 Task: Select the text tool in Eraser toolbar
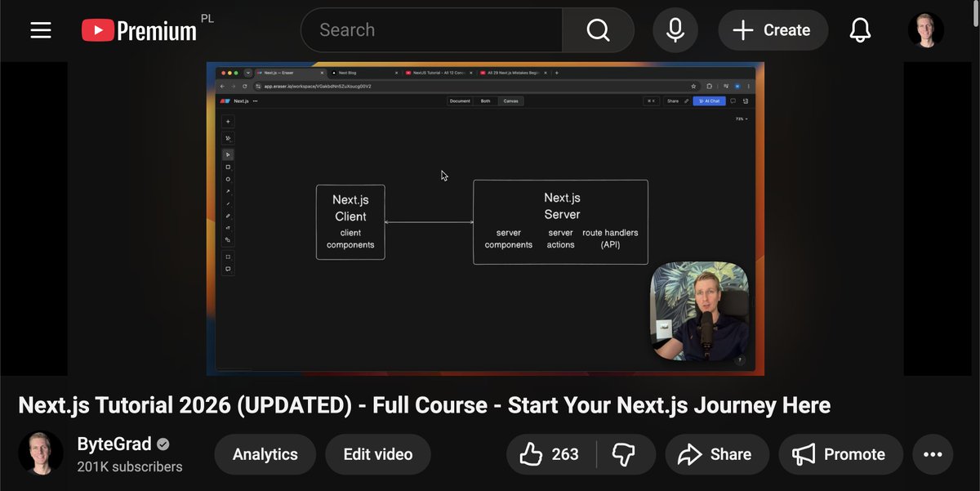[228, 228]
